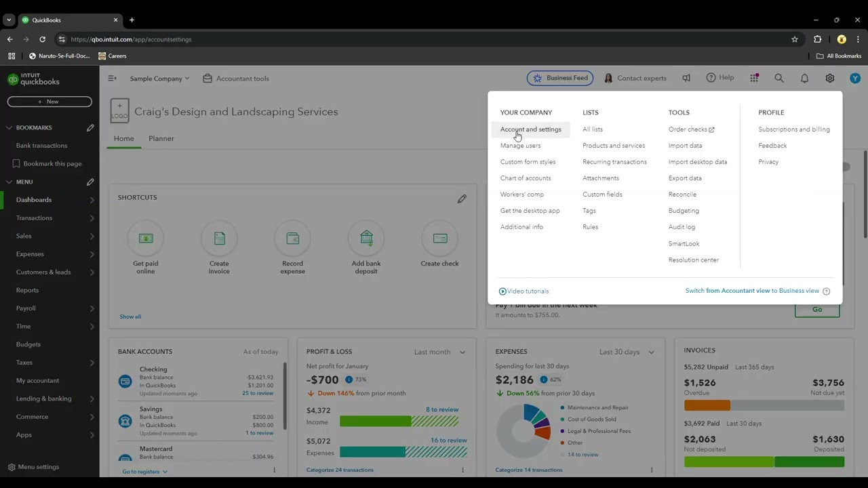
Task: Star this page in browser
Action: (795, 39)
